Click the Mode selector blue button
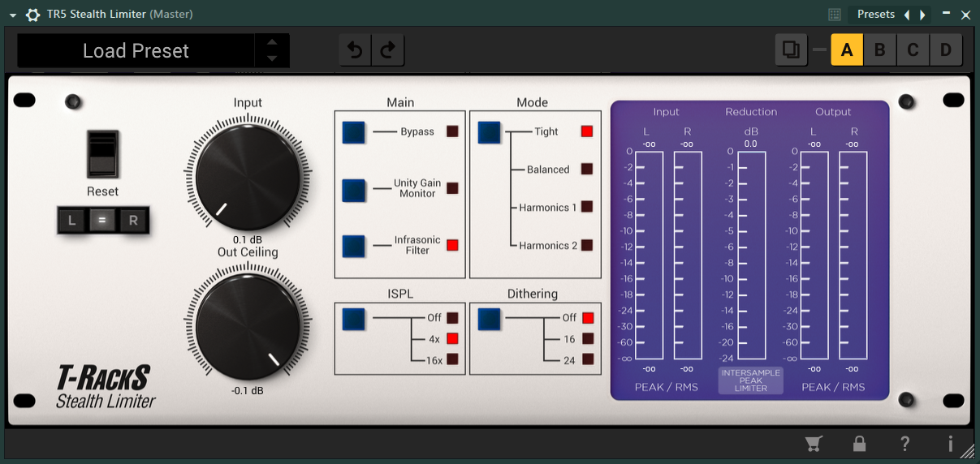This screenshot has height=464, width=980. tap(489, 131)
